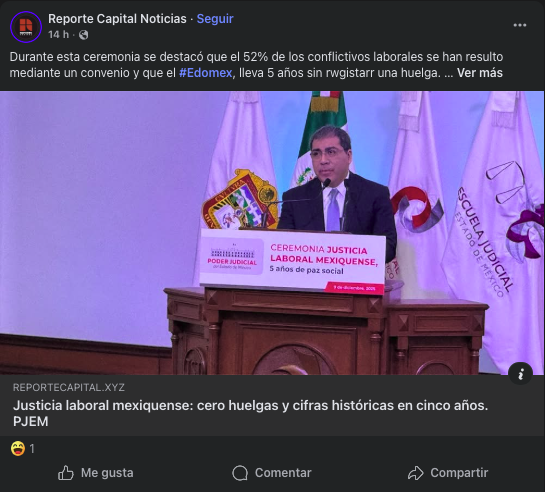
Task: Open the link info 'i' icon
Action: 520,374
